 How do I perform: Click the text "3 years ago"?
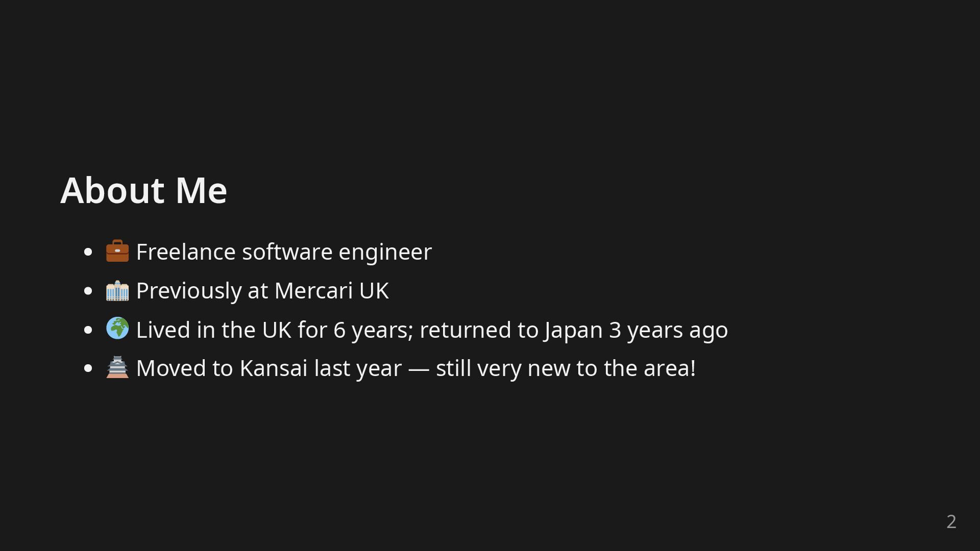[x=669, y=331]
